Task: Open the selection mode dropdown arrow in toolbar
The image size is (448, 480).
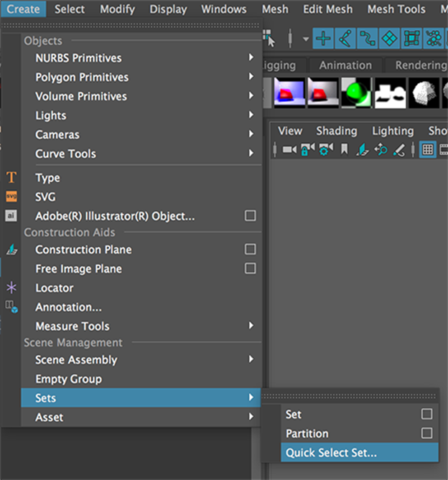Action: 306,39
